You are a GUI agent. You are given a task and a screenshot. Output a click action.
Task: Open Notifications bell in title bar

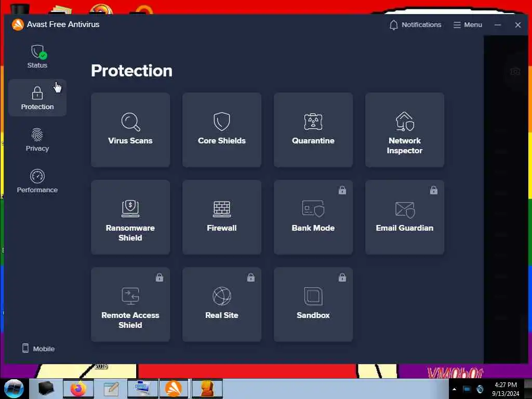415,25
